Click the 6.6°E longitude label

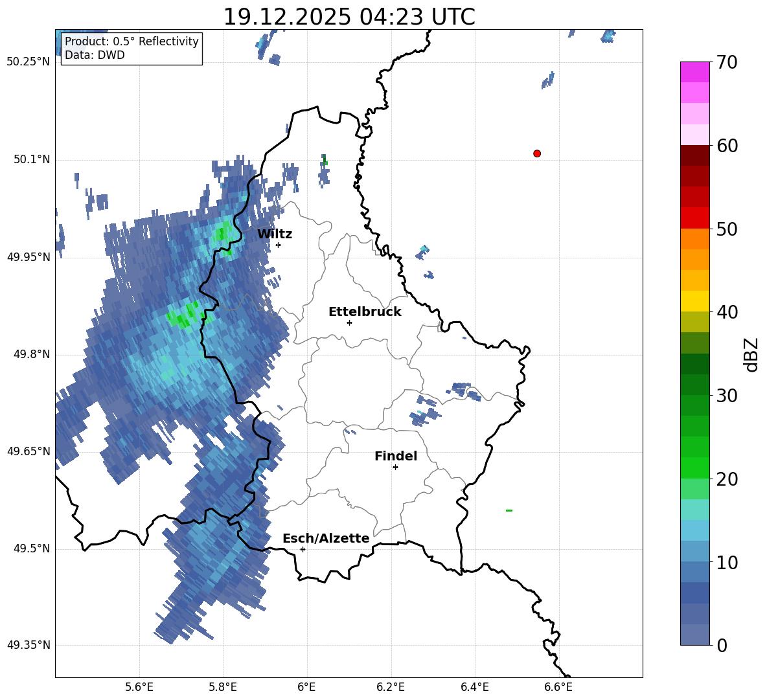point(558,687)
